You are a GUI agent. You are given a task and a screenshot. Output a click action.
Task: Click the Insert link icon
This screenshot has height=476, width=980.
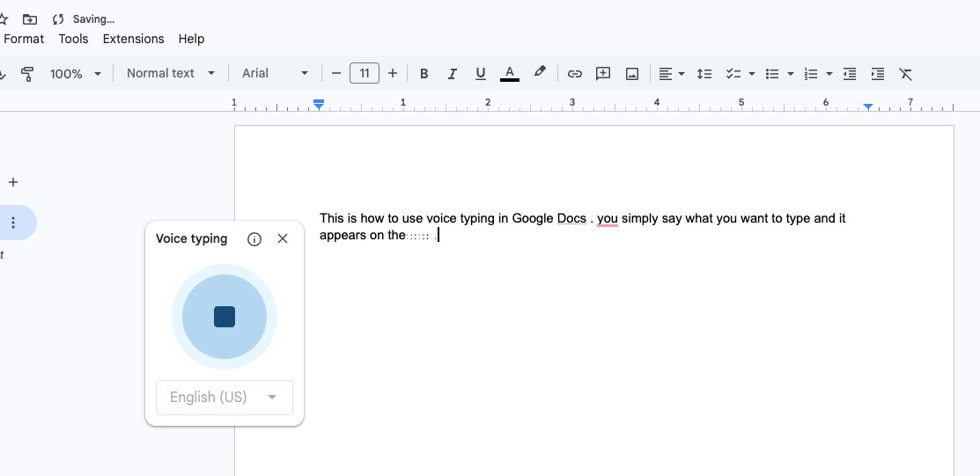pos(574,74)
